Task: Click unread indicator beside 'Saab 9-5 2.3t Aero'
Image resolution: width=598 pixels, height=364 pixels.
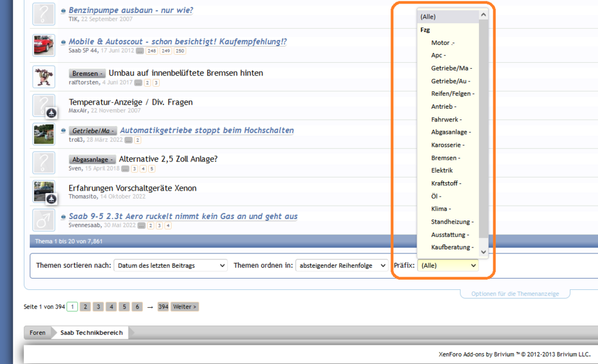Action: [63, 217]
